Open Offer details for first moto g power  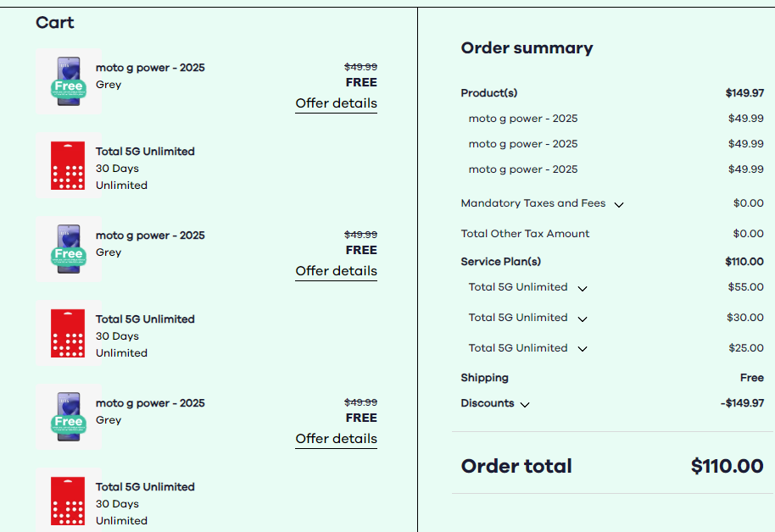336,103
